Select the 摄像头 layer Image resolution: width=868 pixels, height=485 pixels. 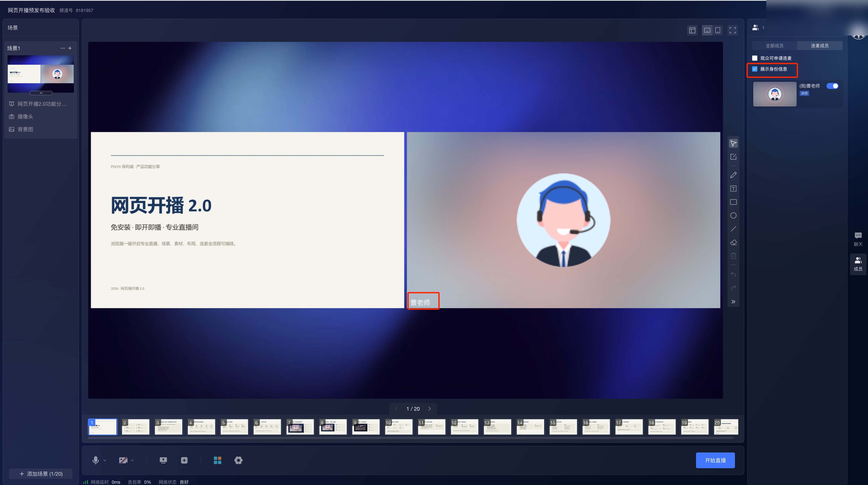[x=41, y=117]
